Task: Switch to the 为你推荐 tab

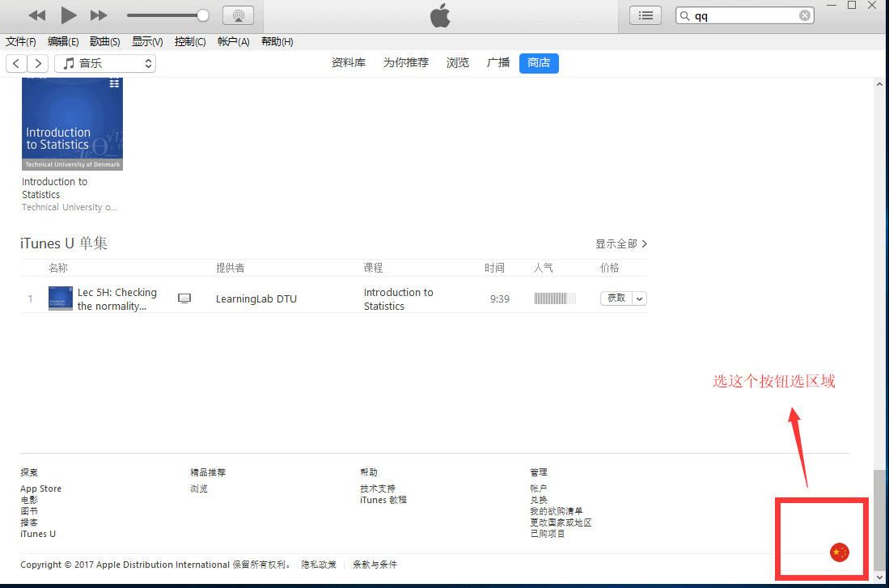Action: click(406, 62)
